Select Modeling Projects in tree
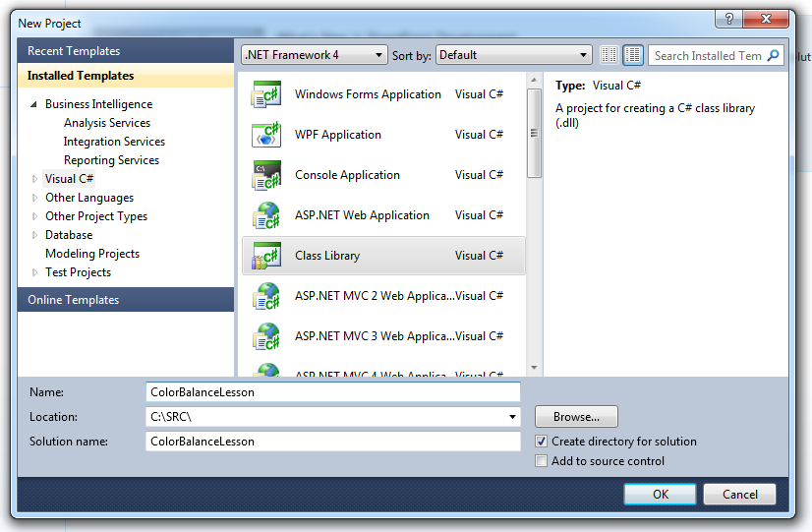 point(92,254)
